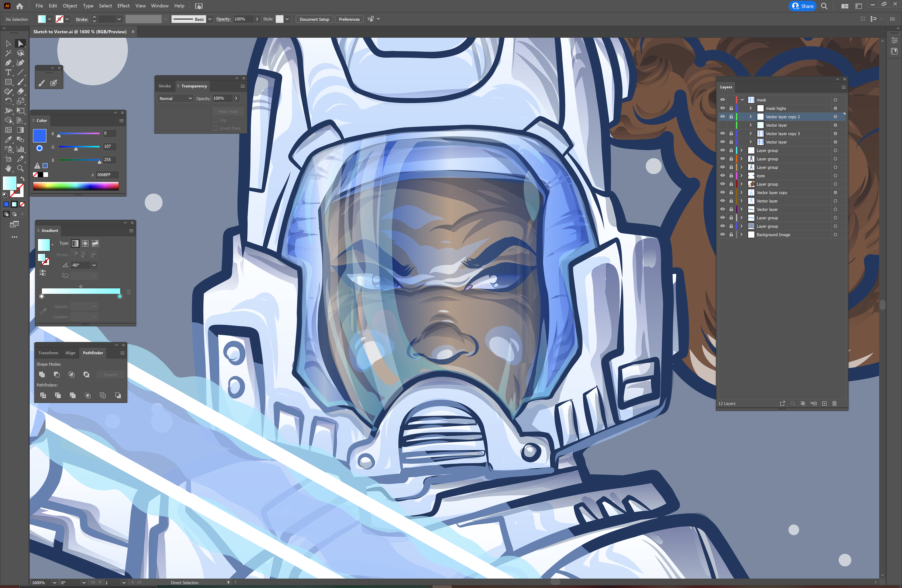Click the Make Mask button
This screenshot has width=902, height=588.
228,111
